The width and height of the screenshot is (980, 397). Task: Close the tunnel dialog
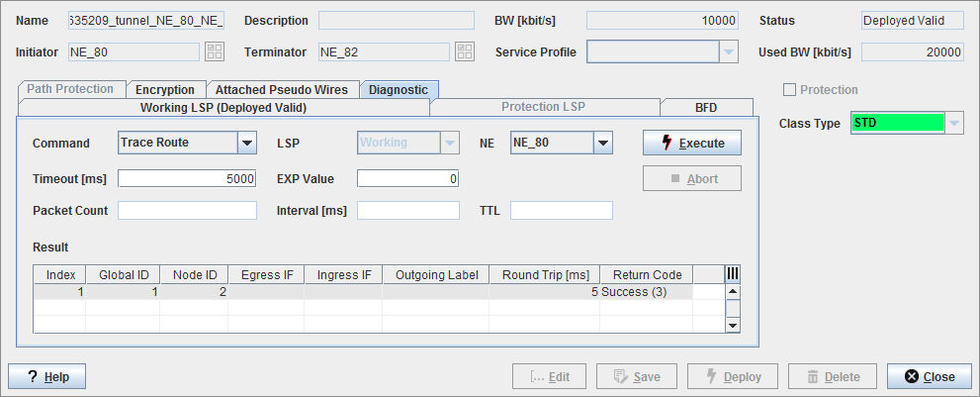(929, 377)
